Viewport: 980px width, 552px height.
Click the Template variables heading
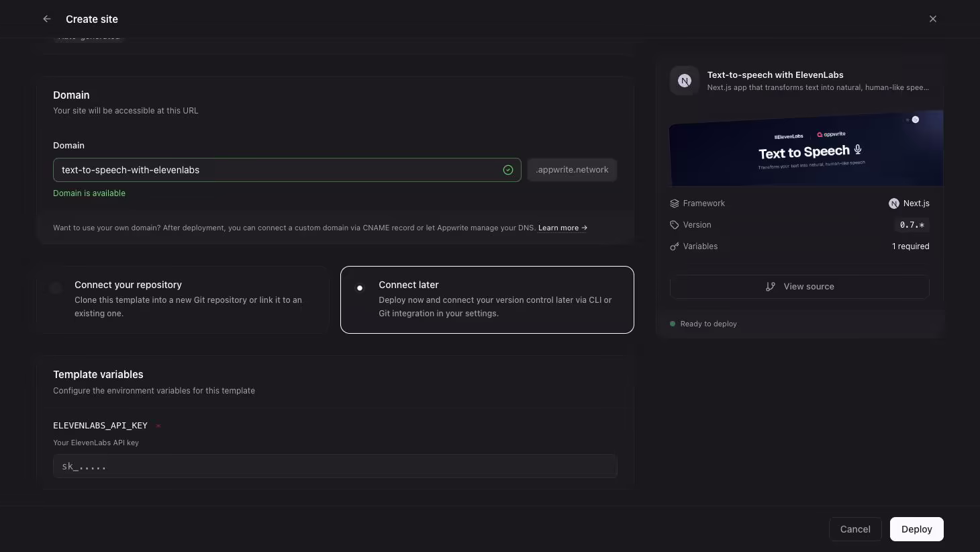pos(98,375)
